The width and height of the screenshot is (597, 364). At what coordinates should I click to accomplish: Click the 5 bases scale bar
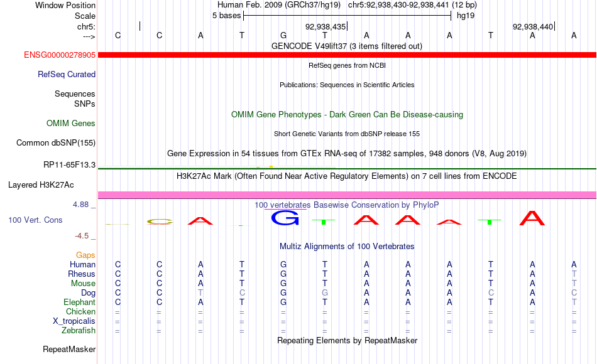(347, 16)
